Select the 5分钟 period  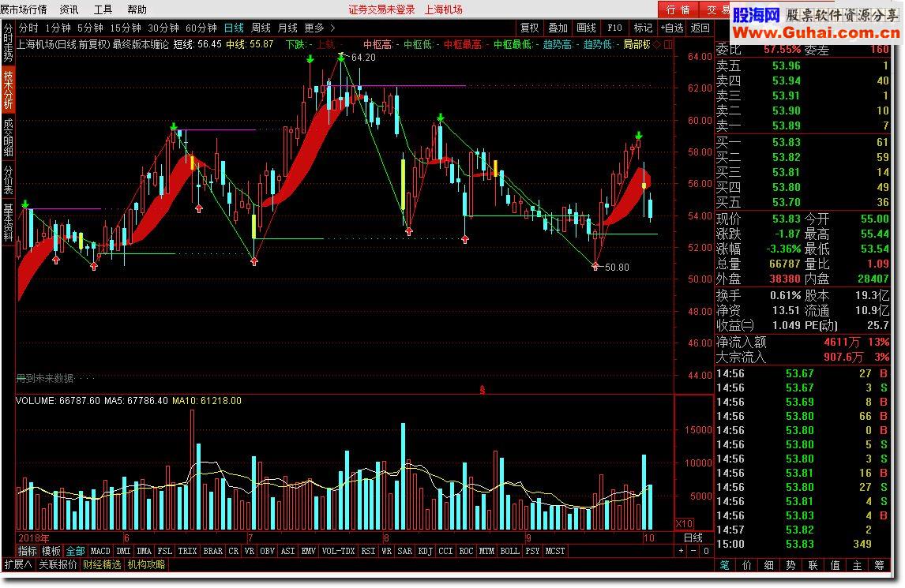tap(90, 28)
